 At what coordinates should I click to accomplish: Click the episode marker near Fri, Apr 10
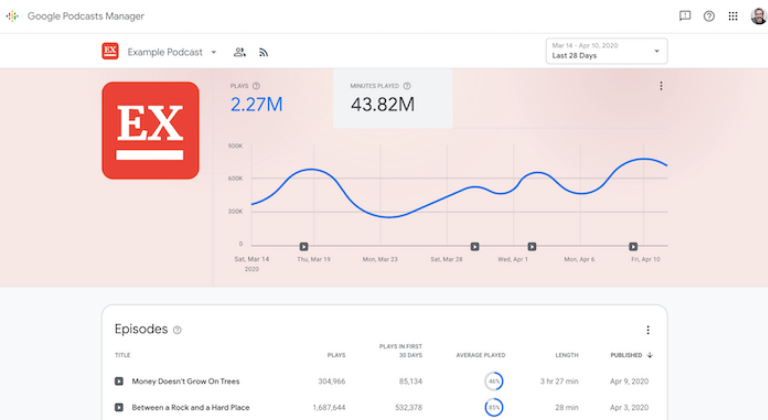(x=633, y=247)
